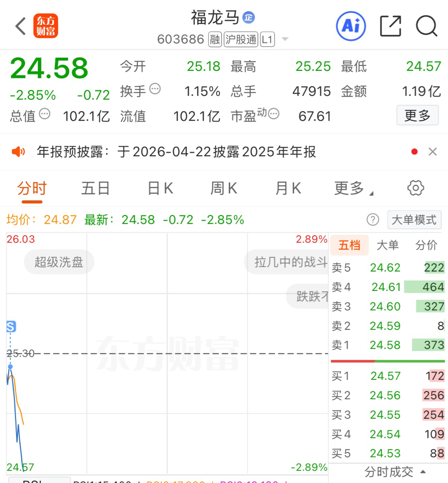This screenshot has height=483, width=448.
Task: Select the 买2 row at 24.56
Action: 388,396
